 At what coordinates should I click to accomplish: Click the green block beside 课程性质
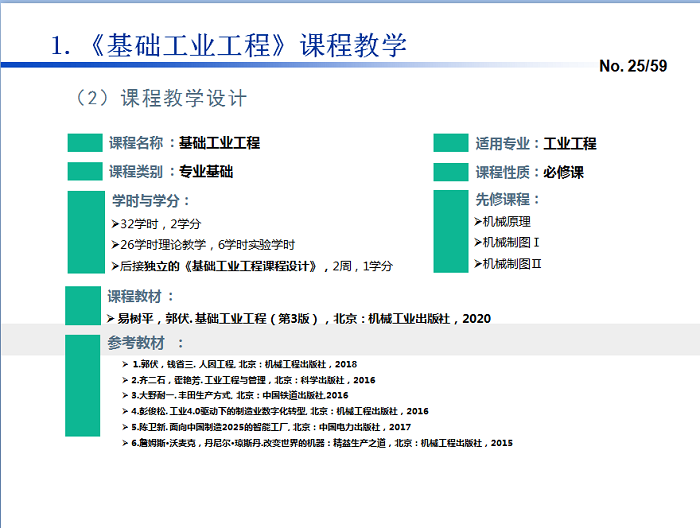[x=452, y=172]
